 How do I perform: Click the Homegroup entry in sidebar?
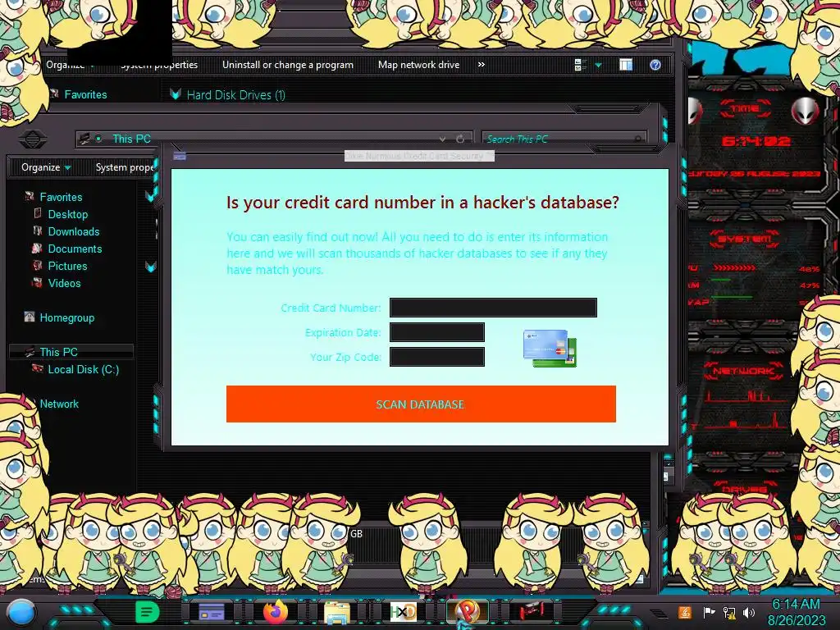pos(67,317)
